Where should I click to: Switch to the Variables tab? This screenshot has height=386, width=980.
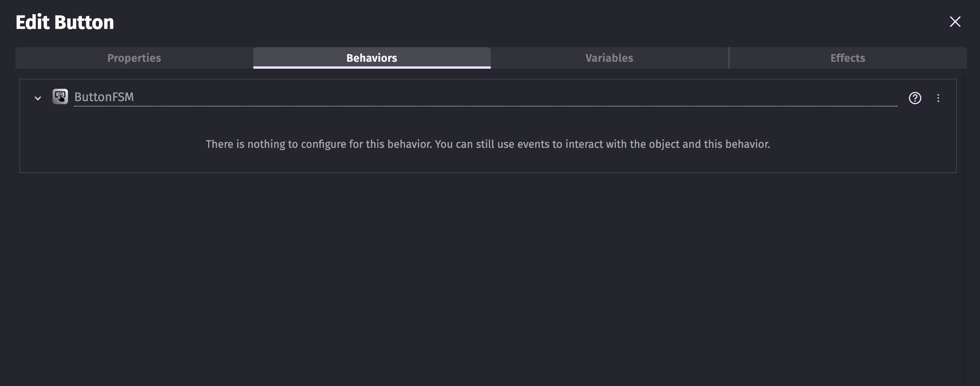[x=609, y=58]
